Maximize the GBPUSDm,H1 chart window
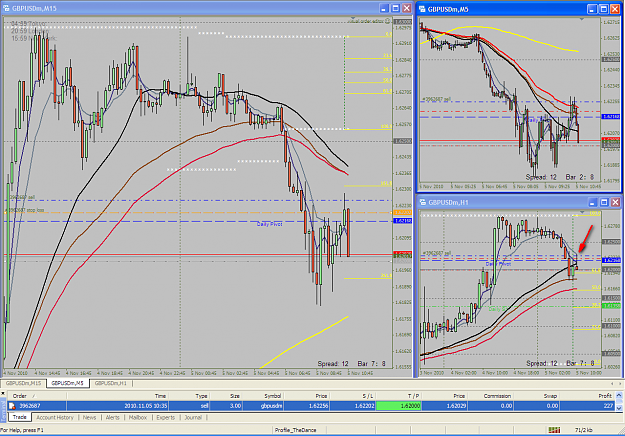This screenshot has height=436, width=625. click(x=604, y=202)
